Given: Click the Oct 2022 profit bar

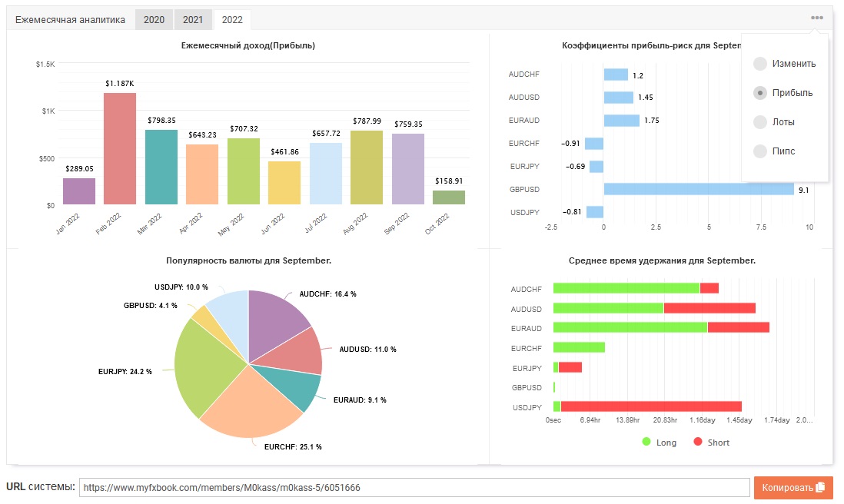Looking at the screenshot, I should tap(449, 197).
